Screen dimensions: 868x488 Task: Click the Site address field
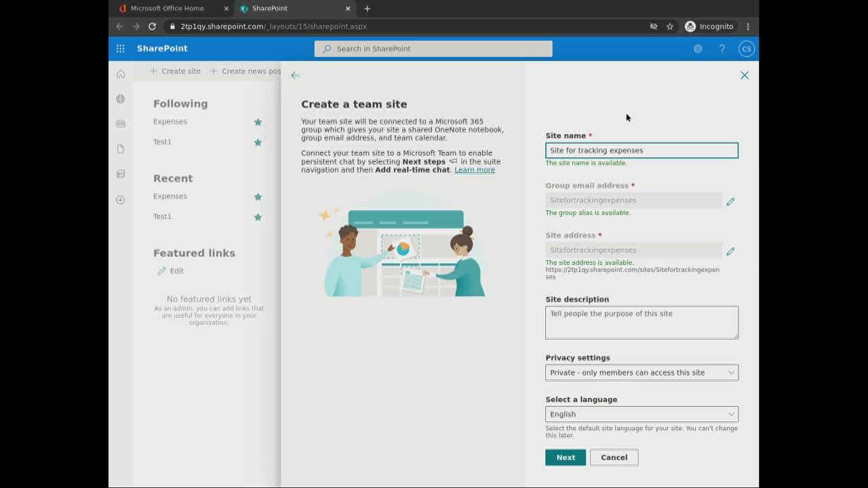pyautogui.click(x=633, y=250)
